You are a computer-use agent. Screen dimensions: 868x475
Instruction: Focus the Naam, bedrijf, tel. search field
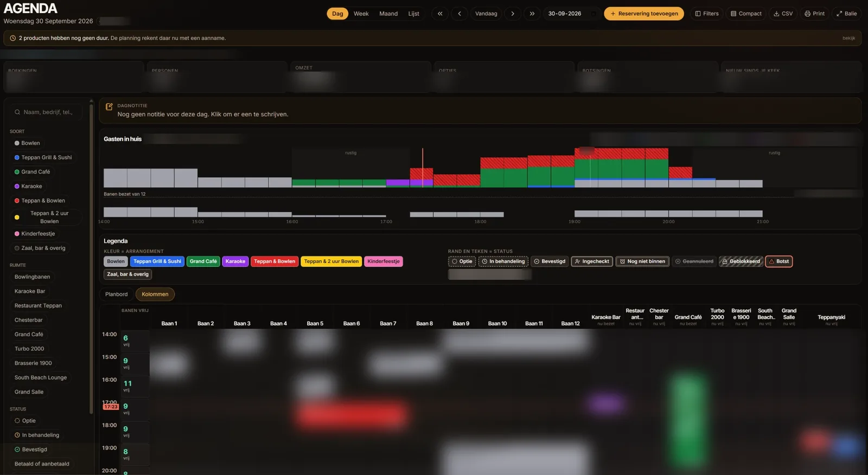point(46,112)
